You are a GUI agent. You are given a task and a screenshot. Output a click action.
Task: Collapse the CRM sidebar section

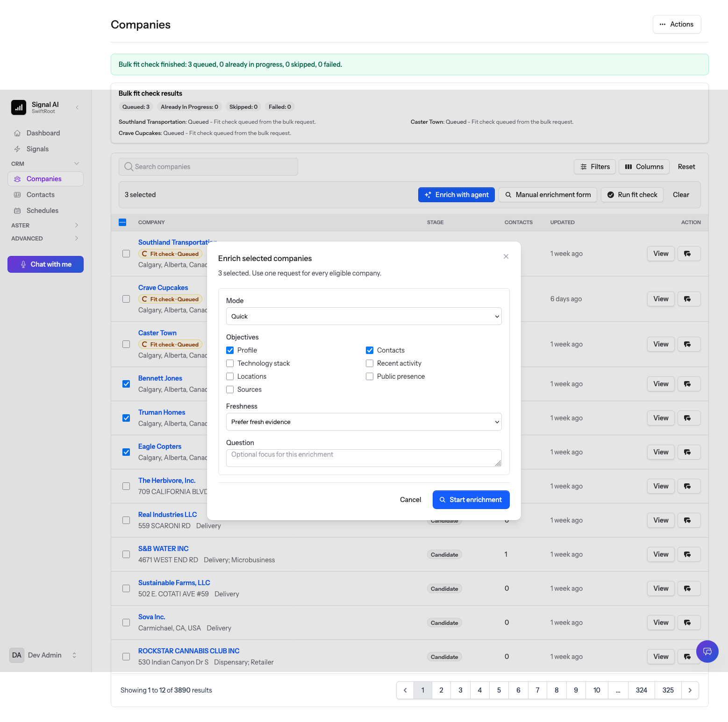point(45,164)
